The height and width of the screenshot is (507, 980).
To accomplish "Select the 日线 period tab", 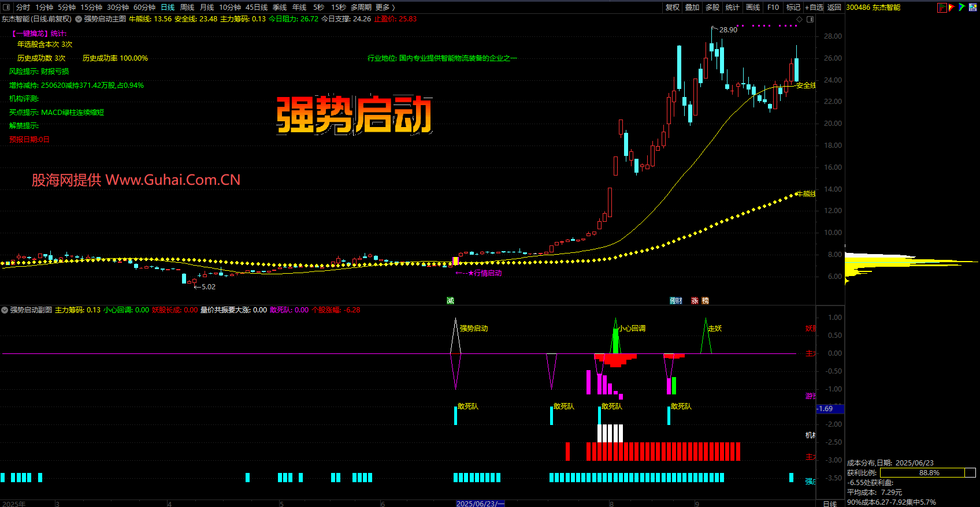I will point(168,7).
